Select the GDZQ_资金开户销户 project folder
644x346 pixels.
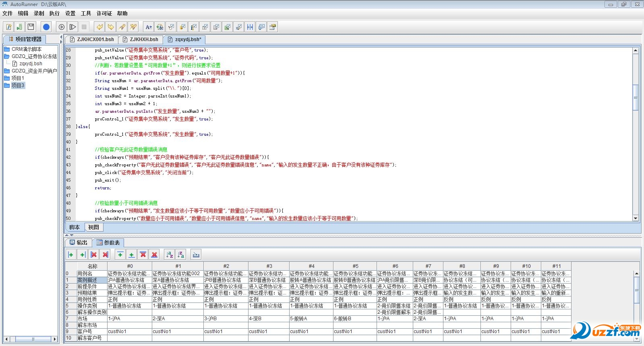point(31,71)
